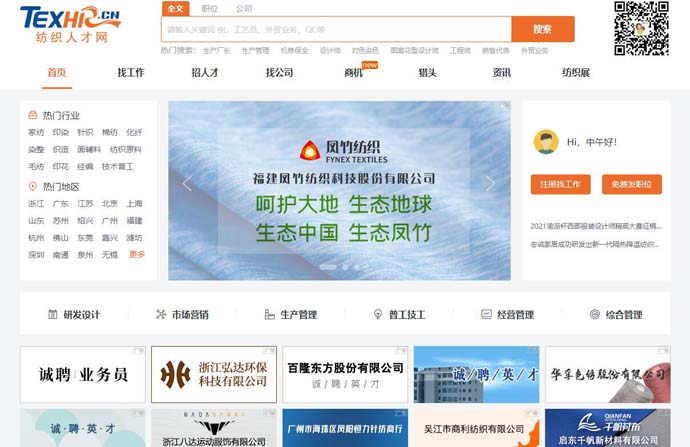
Task: Click hot search term 设计师
Action: 330,51
